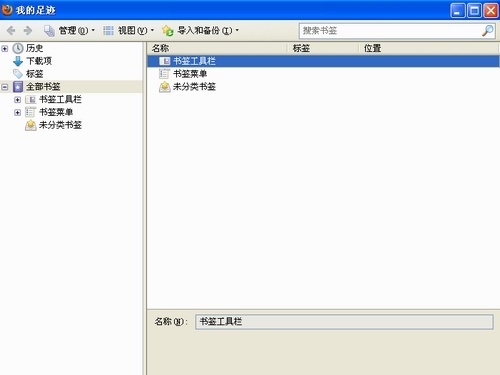Minimize the 我的足迹 window
The height and width of the screenshot is (375, 500).
(458, 10)
